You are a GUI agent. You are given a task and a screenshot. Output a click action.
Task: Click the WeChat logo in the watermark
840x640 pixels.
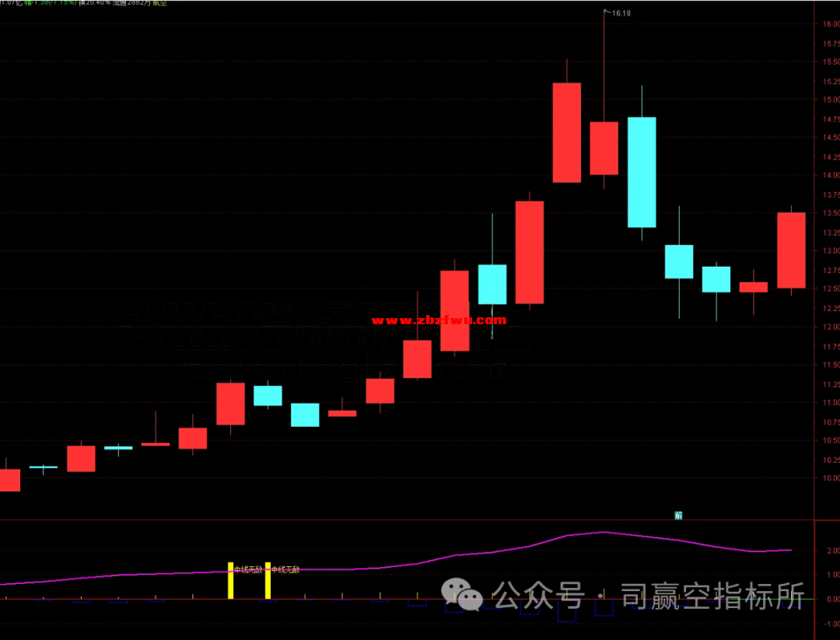[x=470, y=597]
